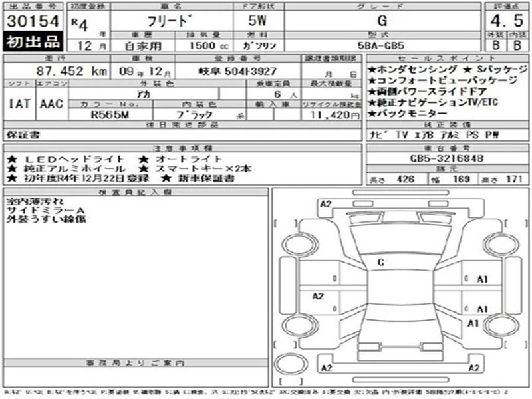Click the G mark on the windshield diagram

point(380,262)
